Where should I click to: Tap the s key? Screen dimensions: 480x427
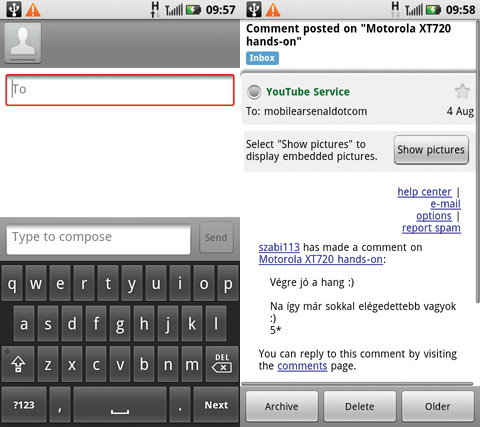(x=48, y=324)
